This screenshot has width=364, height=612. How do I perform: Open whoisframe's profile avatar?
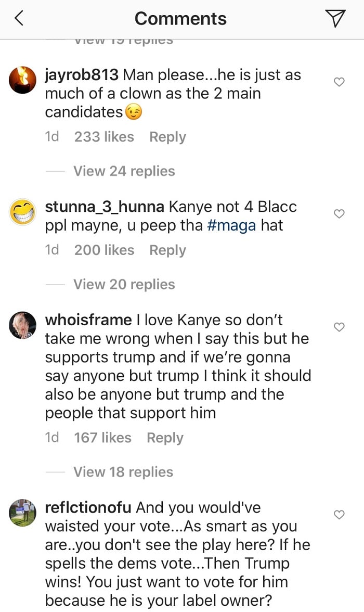tap(23, 326)
